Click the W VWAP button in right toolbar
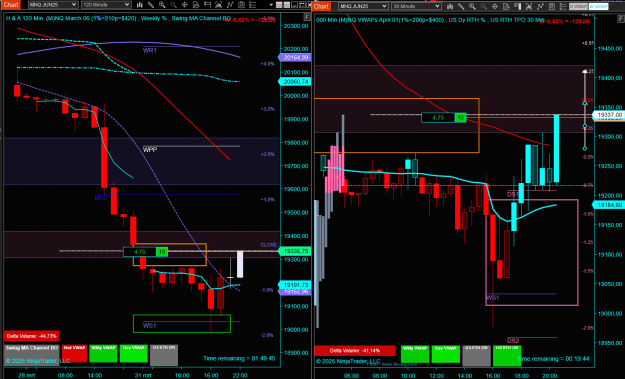This screenshot has width=625, height=379. tap(598, 6)
